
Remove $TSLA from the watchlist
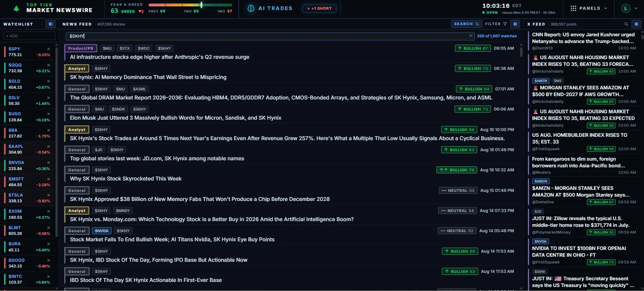[x=48, y=195]
